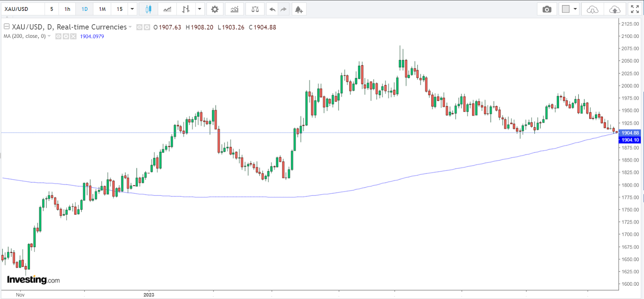Open more time intervals dropdown
This screenshot has height=299, width=644.
(132, 9)
